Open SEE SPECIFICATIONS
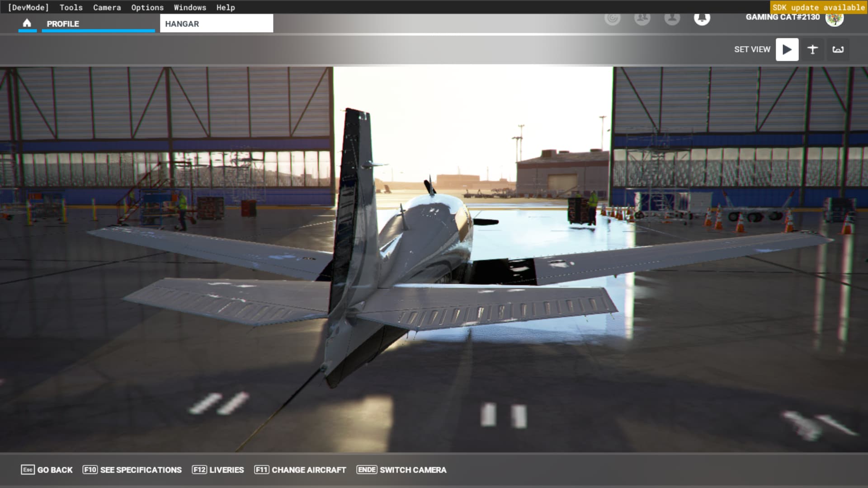The height and width of the screenshot is (488, 868). (x=132, y=470)
